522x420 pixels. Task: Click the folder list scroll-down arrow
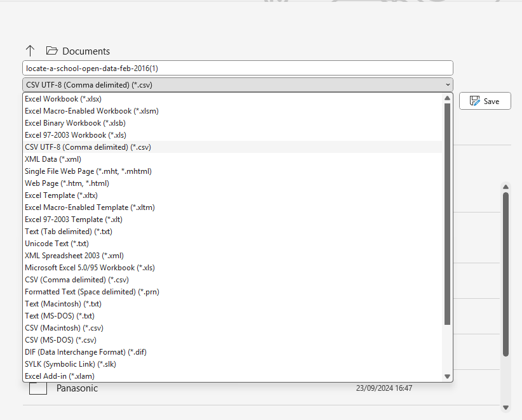[x=505, y=408]
